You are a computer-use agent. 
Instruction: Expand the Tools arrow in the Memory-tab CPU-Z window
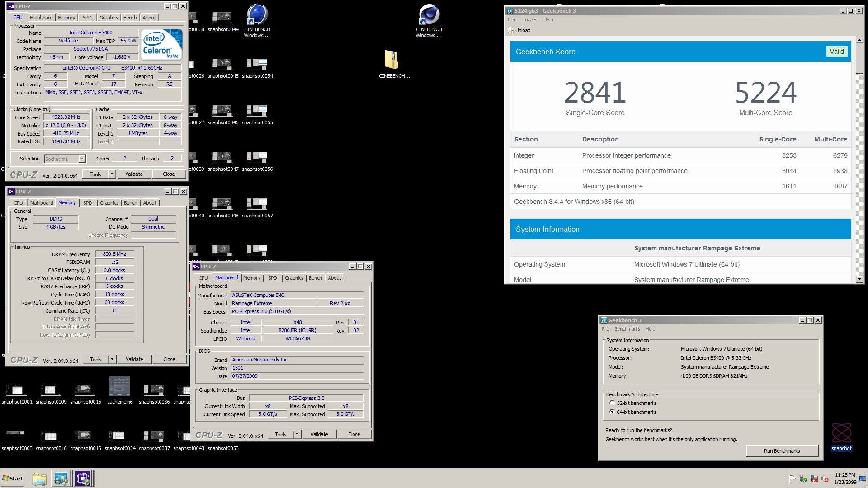point(113,359)
